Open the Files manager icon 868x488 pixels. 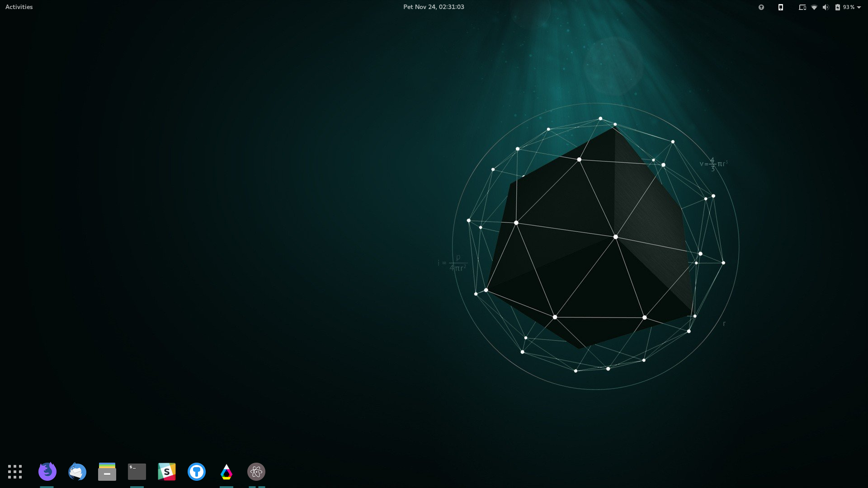107,472
